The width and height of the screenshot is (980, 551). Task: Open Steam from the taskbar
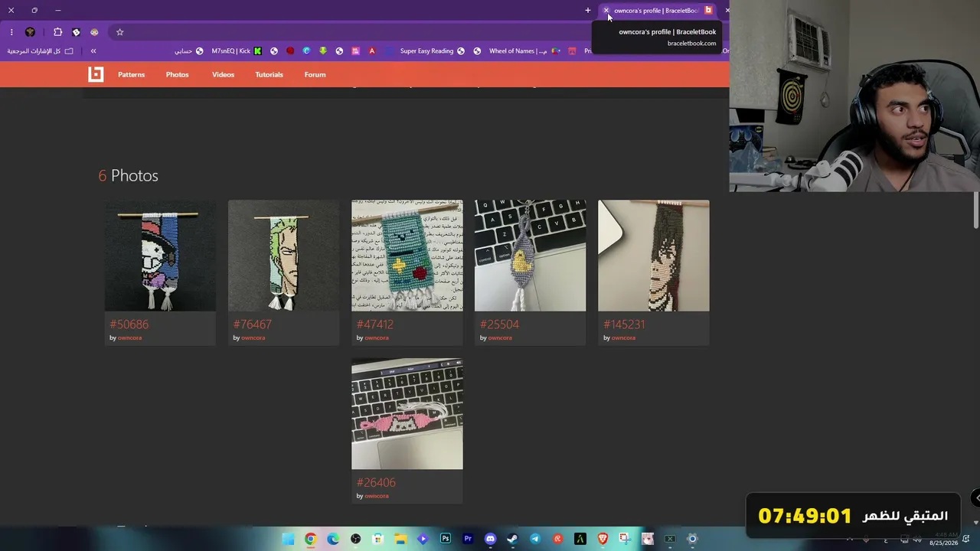click(512, 539)
